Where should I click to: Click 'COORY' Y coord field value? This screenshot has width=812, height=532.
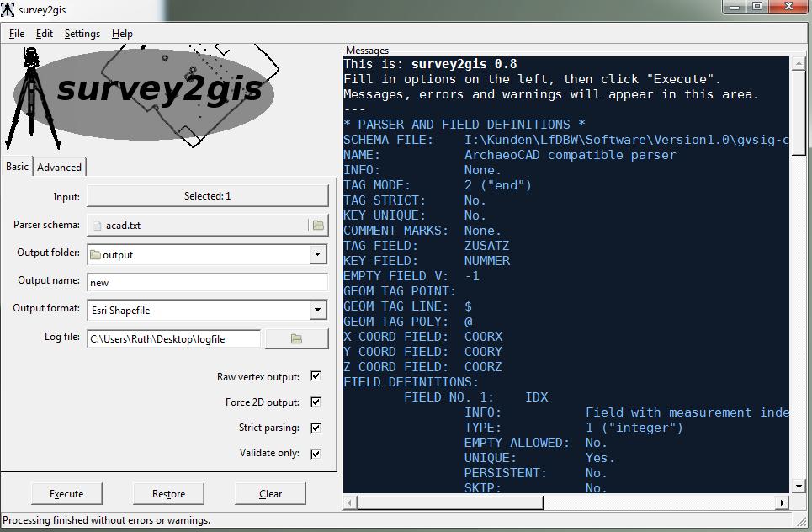483,352
